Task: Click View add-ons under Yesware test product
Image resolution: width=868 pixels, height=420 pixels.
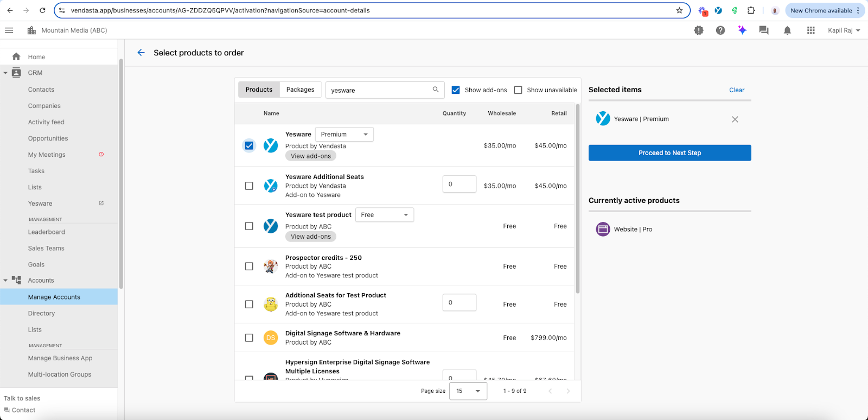Action: pyautogui.click(x=311, y=237)
